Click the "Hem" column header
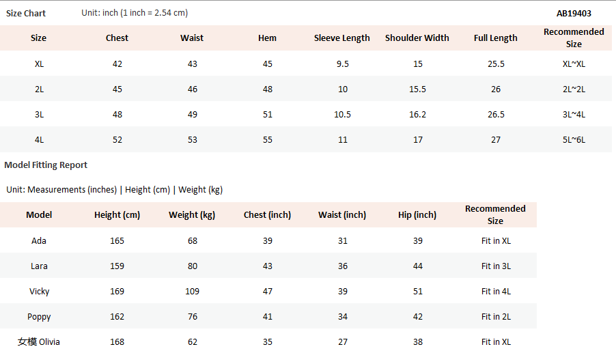The image size is (616, 364). (x=267, y=38)
